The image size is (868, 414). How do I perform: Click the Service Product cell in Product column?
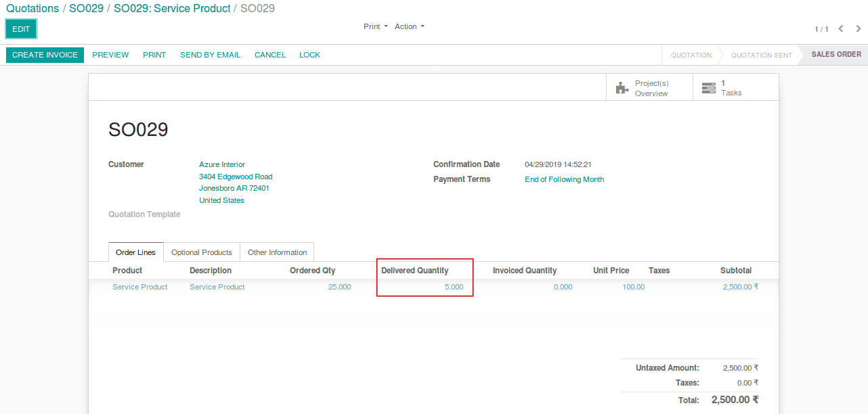[x=140, y=287]
